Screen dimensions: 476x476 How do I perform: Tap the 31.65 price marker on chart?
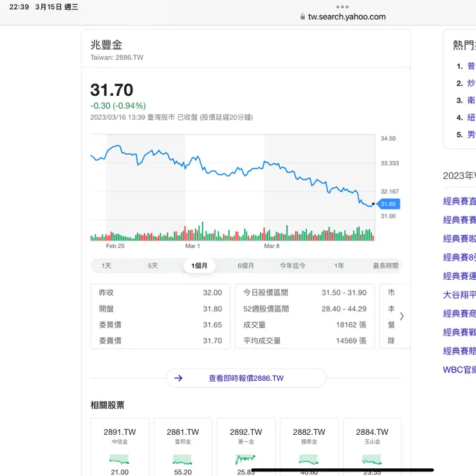(x=389, y=204)
